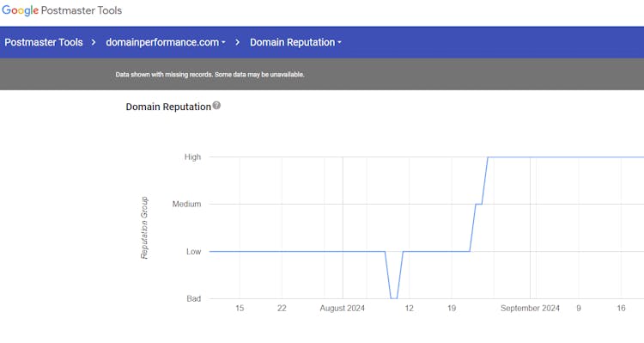
Task: Click the Google Postmaster Tools logo
Action: 62,10
